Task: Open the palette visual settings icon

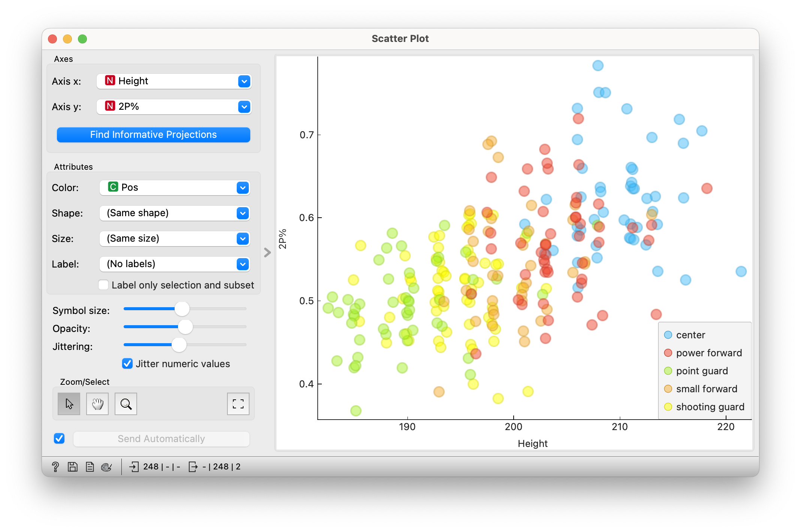Action: pyautogui.click(x=106, y=466)
